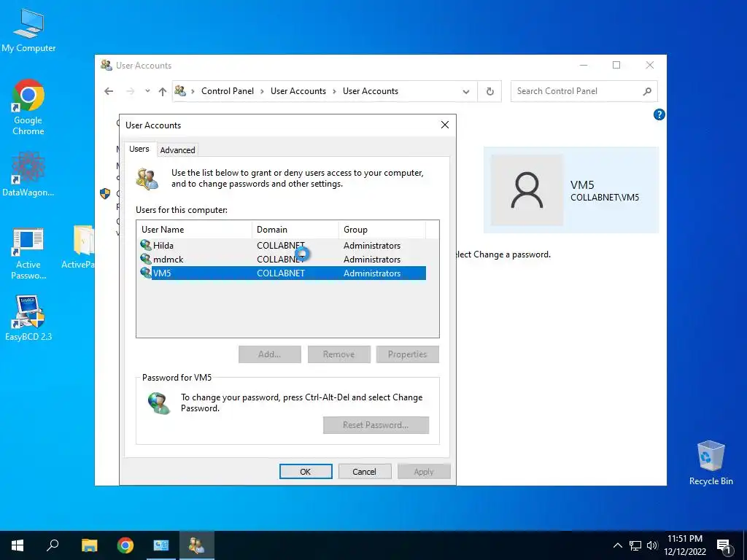Image resolution: width=747 pixels, height=560 pixels.
Task: Click mdmck's Administrators group cell
Action: pyautogui.click(x=371, y=260)
